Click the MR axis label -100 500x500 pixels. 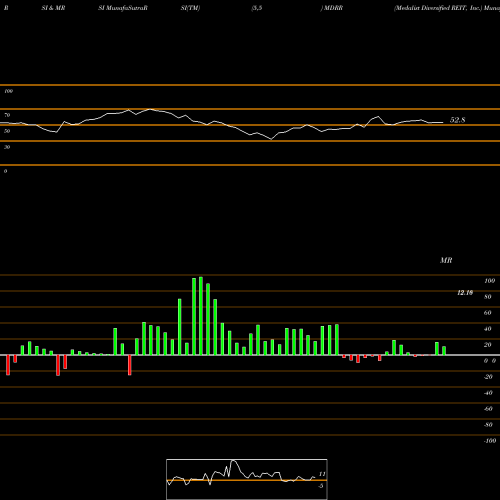pos(490,441)
